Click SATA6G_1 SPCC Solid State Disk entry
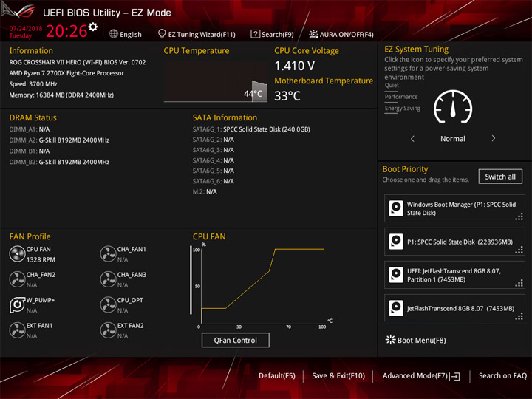This screenshot has width=532, height=399. click(251, 129)
